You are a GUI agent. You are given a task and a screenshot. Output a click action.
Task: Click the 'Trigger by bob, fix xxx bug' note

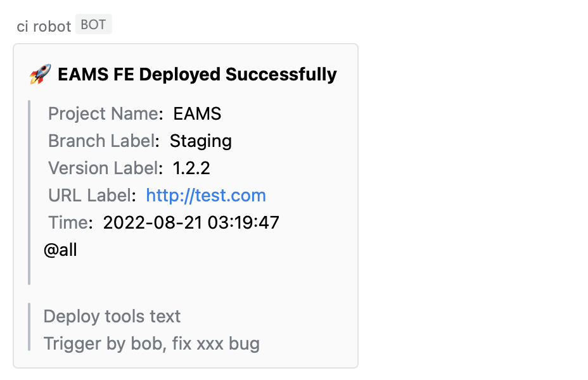(x=151, y=343)
